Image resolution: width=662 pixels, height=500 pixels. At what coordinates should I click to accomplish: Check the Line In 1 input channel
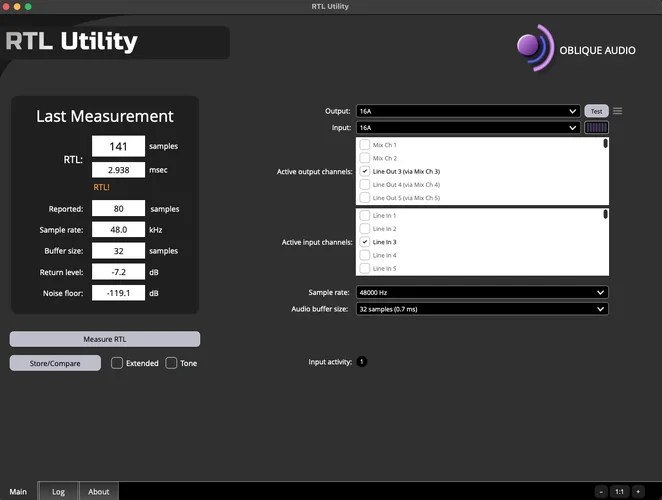pyautogui.click(x=365, y=216)
